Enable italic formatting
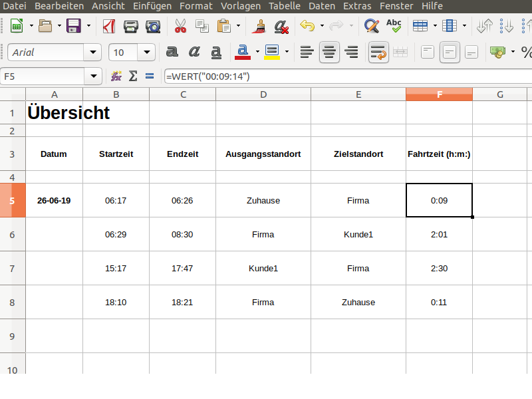The image size is (532, 399). 194,52
